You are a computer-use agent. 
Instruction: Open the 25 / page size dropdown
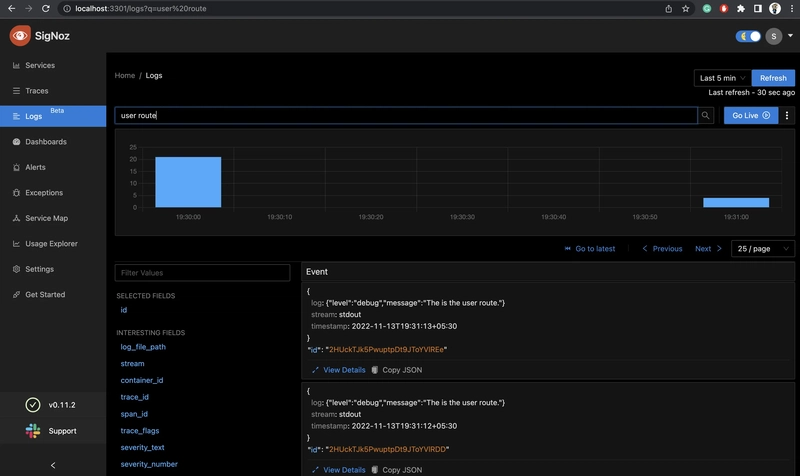pyautogui.click(x=763, y=249)
